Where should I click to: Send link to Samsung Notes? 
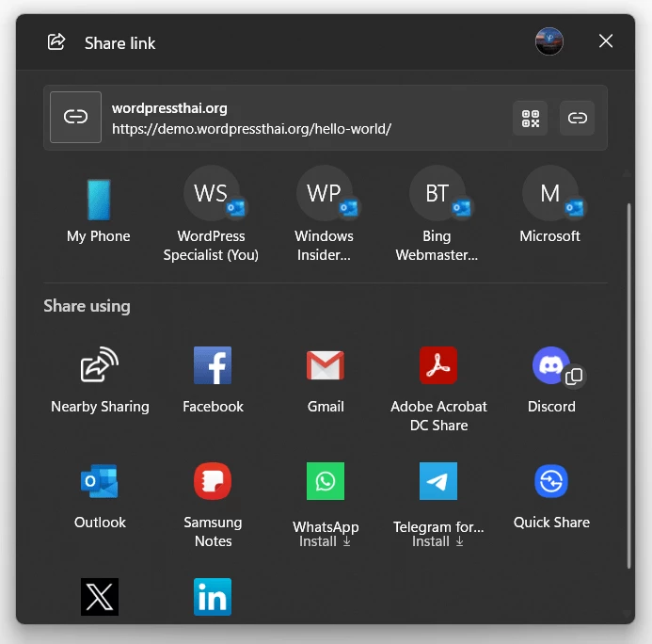click(x=213, y=505)
